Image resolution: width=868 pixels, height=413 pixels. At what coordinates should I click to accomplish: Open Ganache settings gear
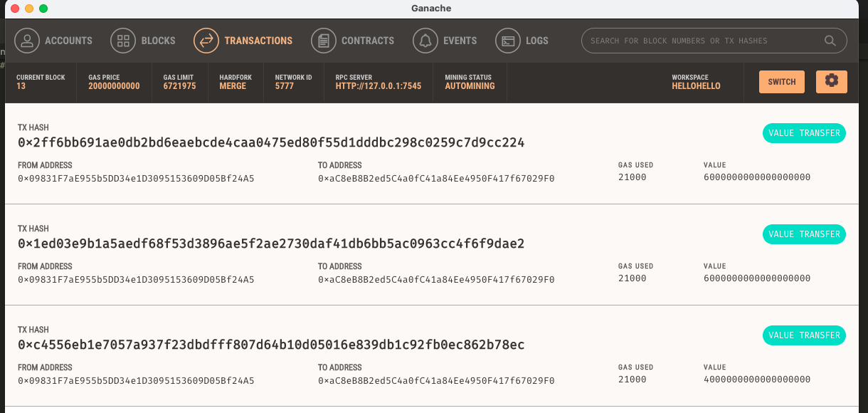pos(831,81)
